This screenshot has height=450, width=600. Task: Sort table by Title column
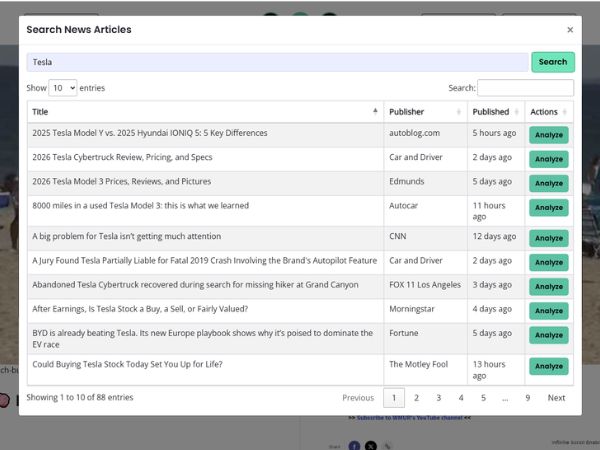click(205, 112)
